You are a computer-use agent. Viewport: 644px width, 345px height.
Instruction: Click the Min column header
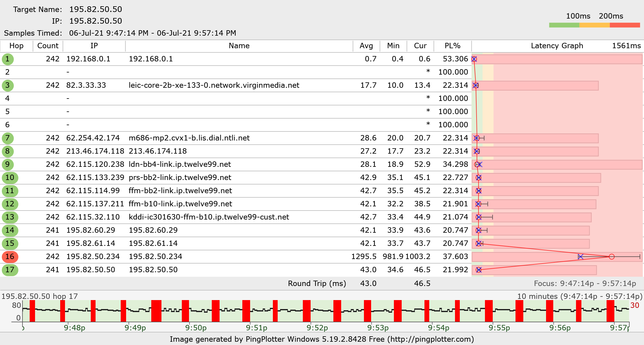click(x=393, y=46)
